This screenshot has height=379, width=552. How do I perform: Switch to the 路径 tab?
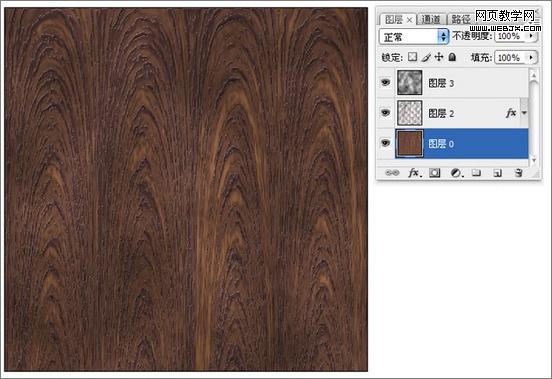coord(460,19)
